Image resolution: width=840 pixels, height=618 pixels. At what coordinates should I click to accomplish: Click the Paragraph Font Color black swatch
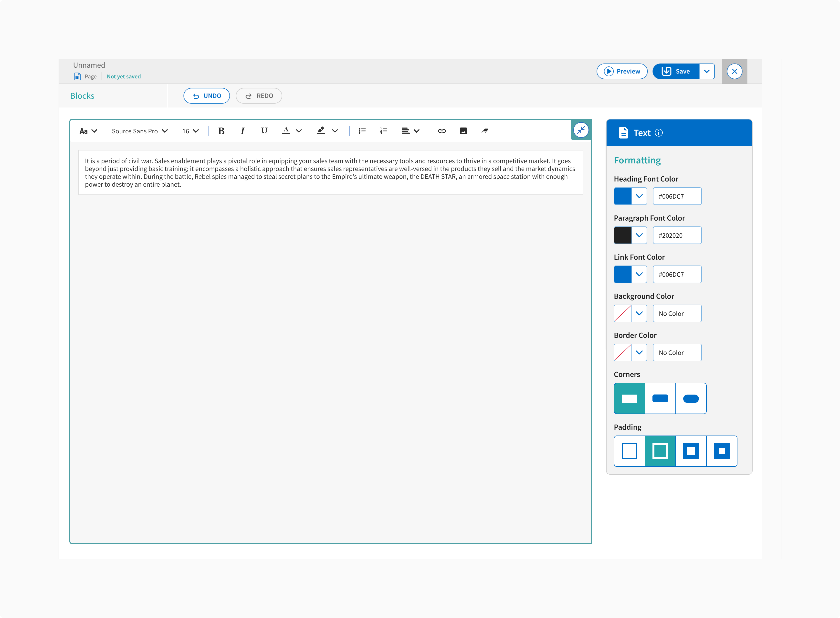coord(623,235)
